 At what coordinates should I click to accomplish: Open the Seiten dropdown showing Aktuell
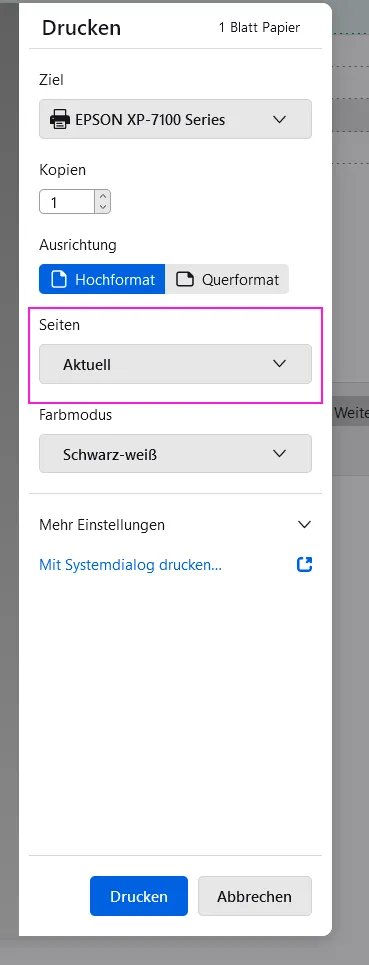click(x=175, y=364)
